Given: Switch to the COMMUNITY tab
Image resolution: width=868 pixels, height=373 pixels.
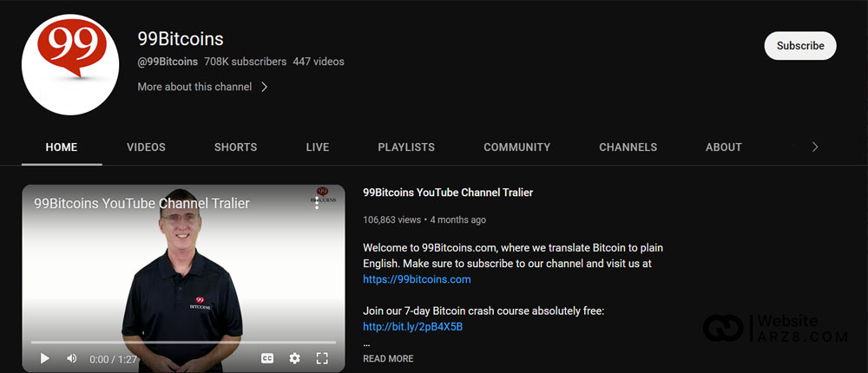Looking at the screenshot, I should [x=517, y=147].
